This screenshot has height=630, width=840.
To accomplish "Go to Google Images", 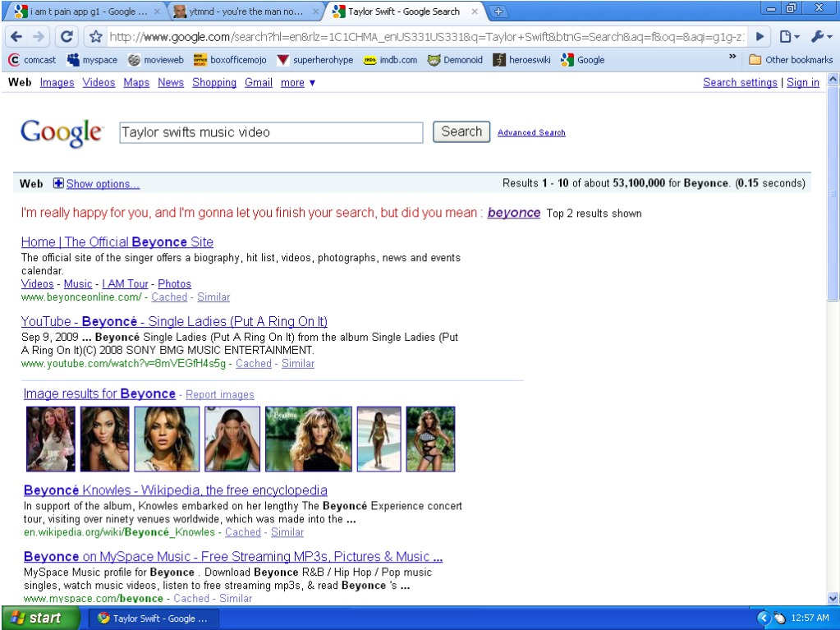I will tap(57, 82).
